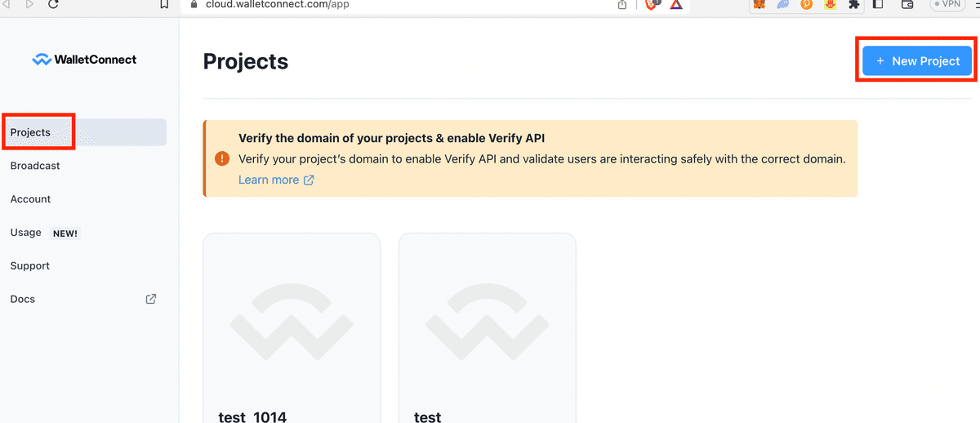Open Brave Shields lion icon

click(x=652, y=4)
